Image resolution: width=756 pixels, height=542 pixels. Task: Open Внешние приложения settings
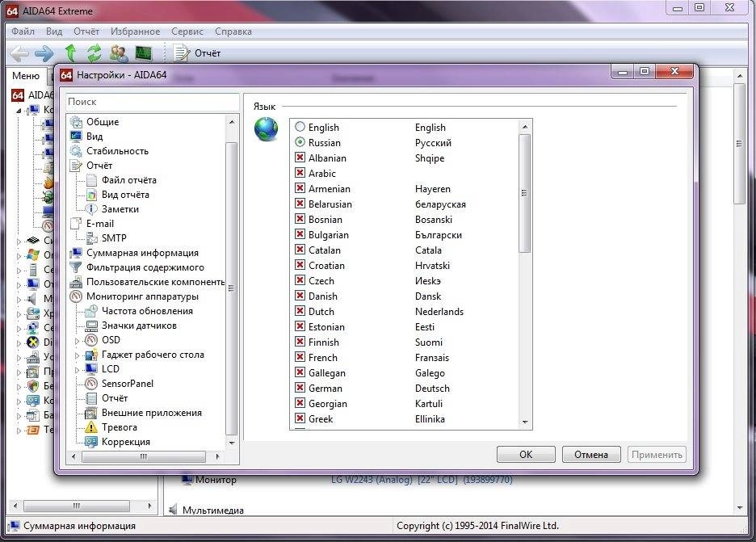[x=151, y=413]
